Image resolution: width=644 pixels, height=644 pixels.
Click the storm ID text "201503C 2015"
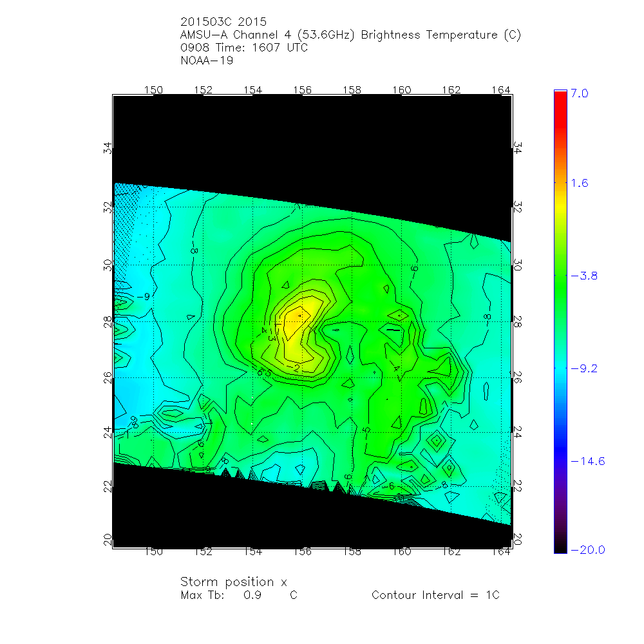(223, 22)
